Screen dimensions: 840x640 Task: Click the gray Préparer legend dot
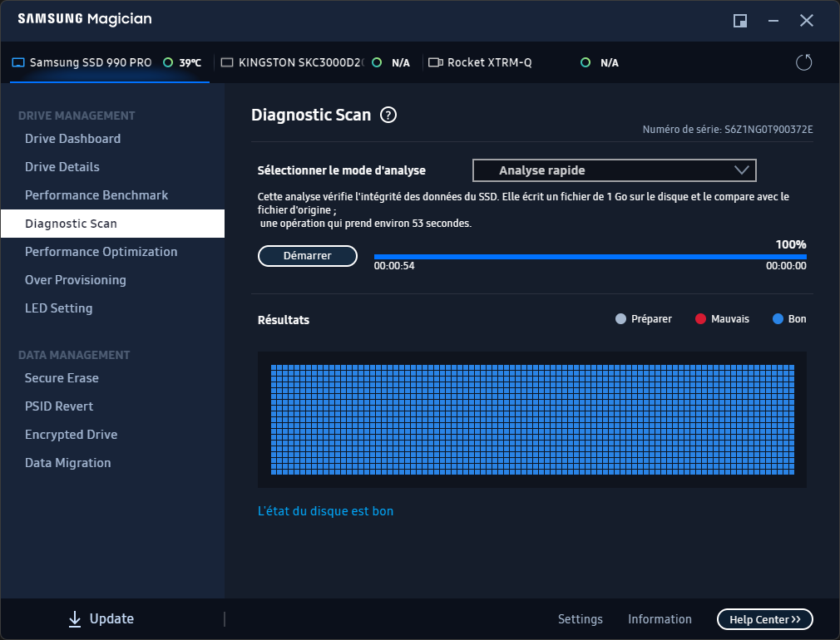(620, 319)
